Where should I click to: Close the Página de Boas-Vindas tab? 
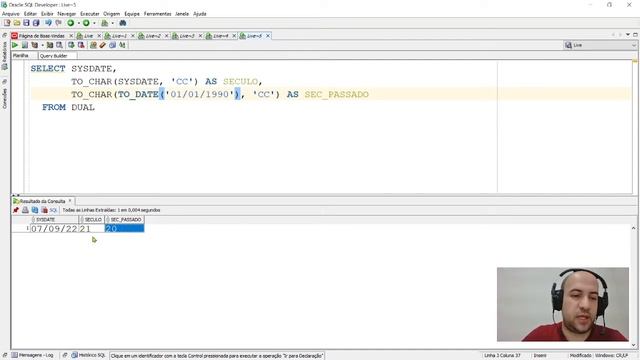point(71,36)
